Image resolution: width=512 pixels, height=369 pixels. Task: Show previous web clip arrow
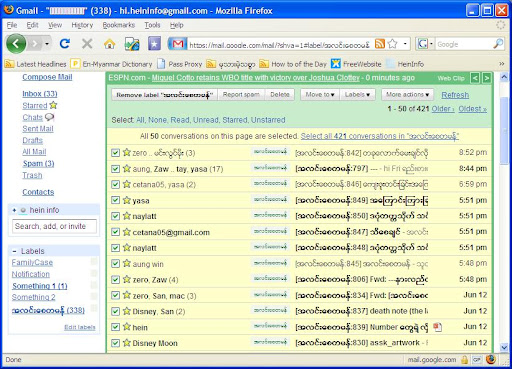475,78
